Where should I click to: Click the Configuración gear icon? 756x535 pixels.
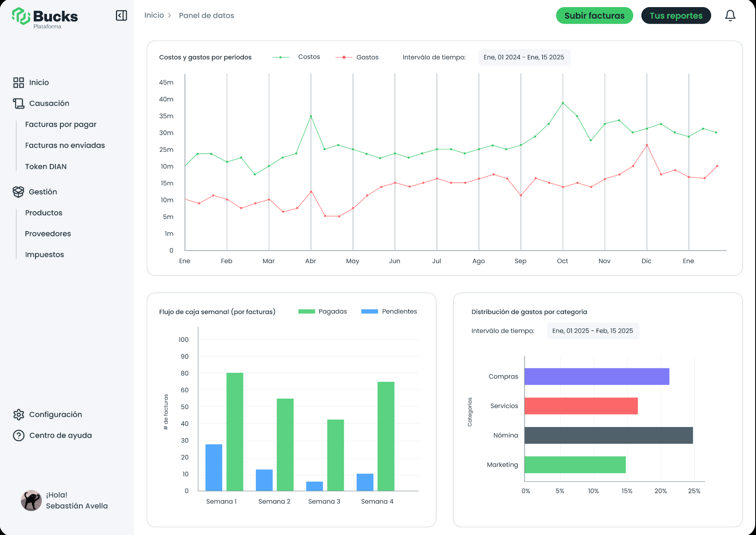19,415
